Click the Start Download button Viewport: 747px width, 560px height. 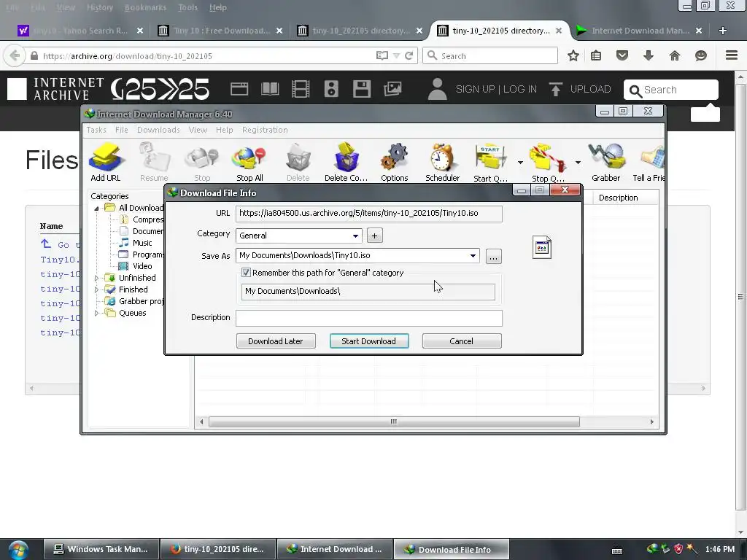pyautogui.click(x=368, y=341)
